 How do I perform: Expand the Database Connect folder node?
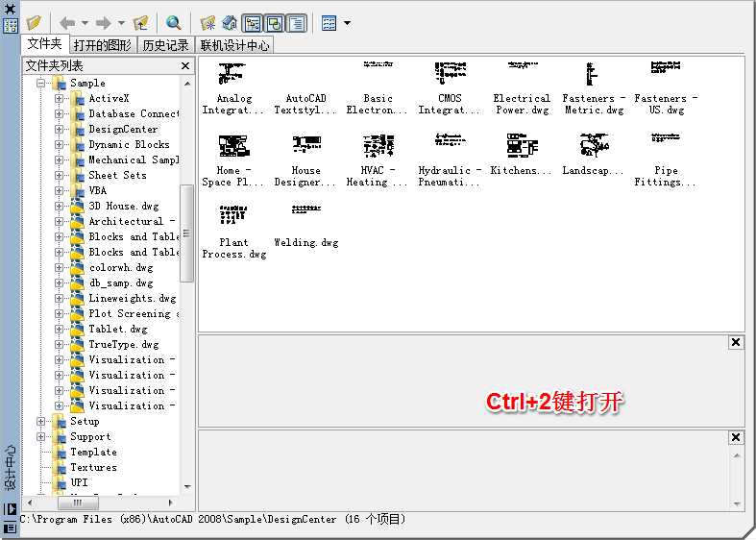(x=59, y=113)
